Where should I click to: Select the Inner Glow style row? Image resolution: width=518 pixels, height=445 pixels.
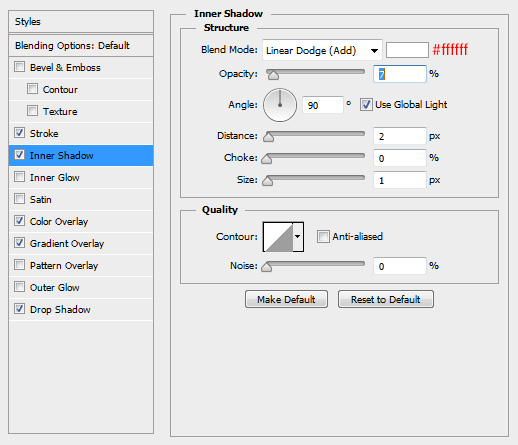click(81, 177)
